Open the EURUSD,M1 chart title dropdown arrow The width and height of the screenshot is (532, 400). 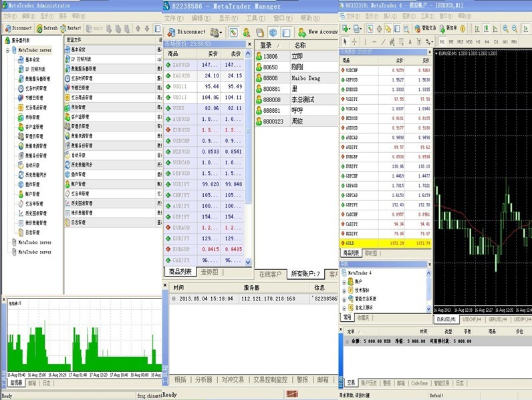pyautogui.click(x=436, y=53)
